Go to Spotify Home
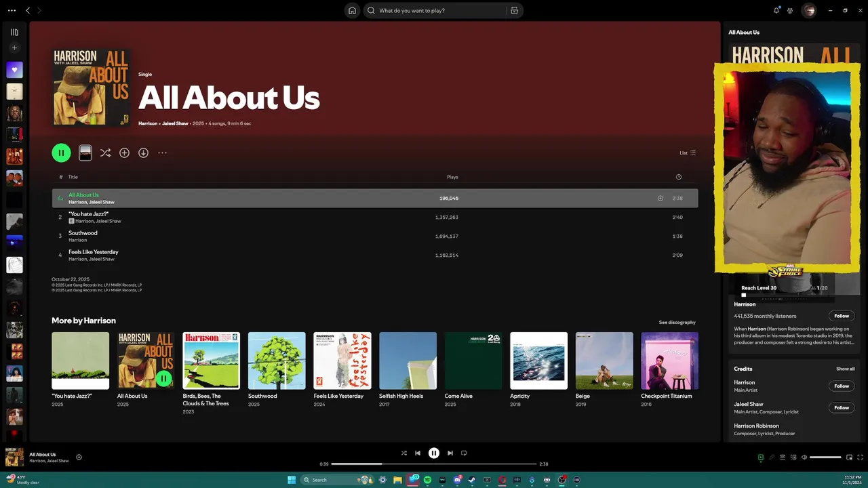 click(x=352, y=10)
